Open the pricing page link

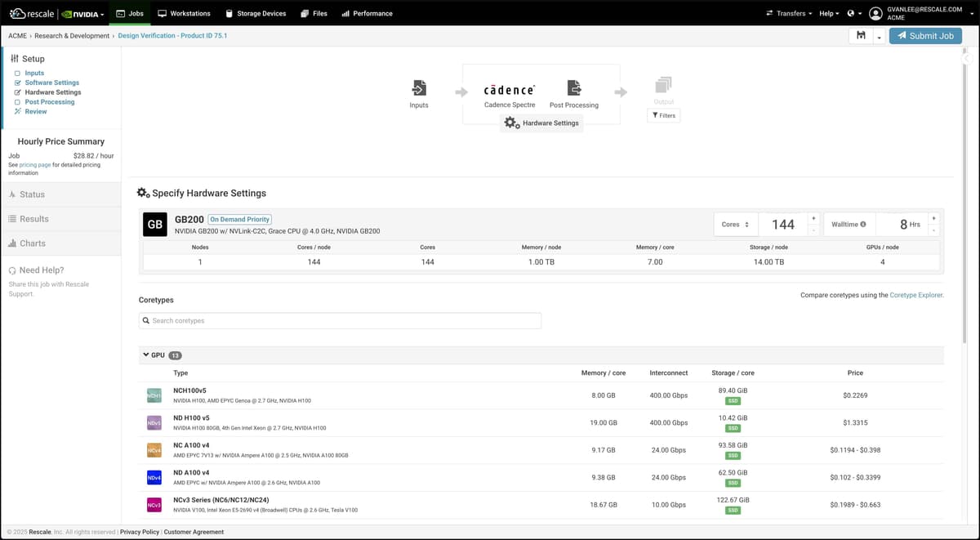(34, 164)
